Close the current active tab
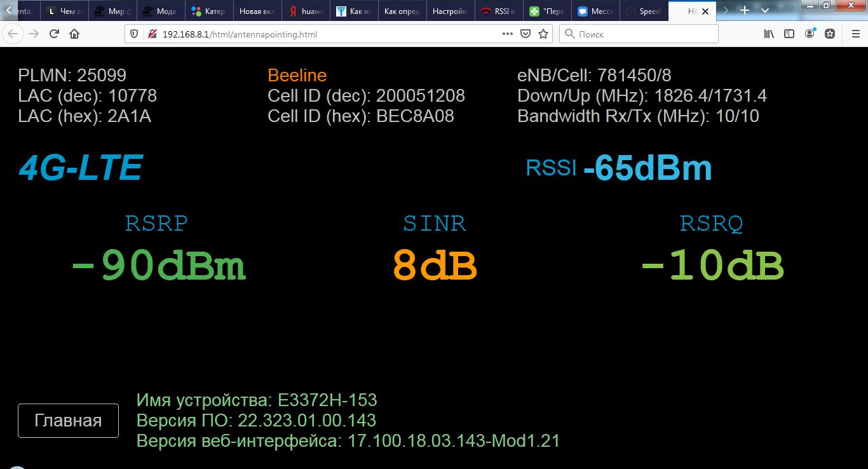The width and height of the screenshot is (868, 469). point(705,11)
